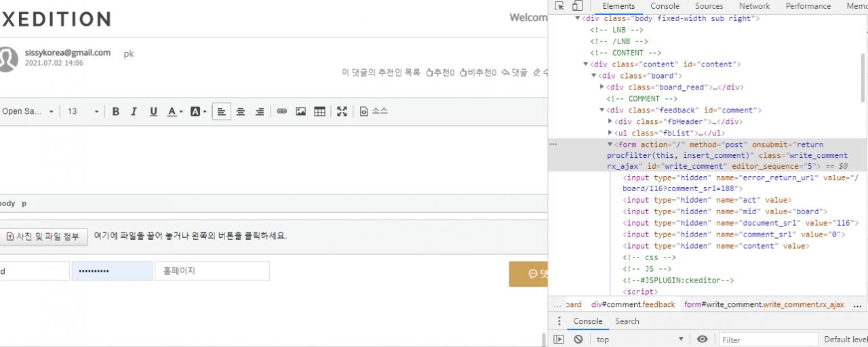Clear the console with the clear icon
Image resolution: width=868 pixels, height=347 pixels.
[578, 340]
